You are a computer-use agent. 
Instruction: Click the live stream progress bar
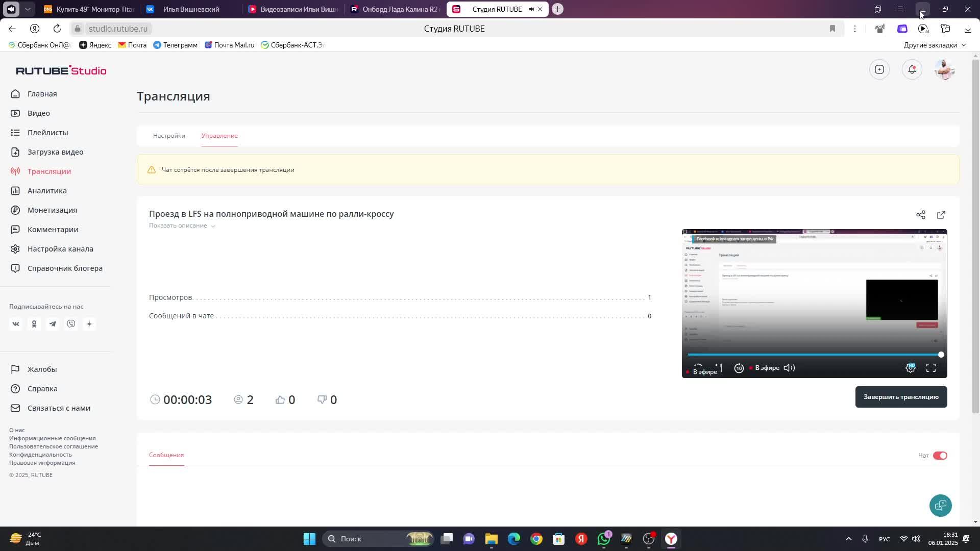point(814,355)
